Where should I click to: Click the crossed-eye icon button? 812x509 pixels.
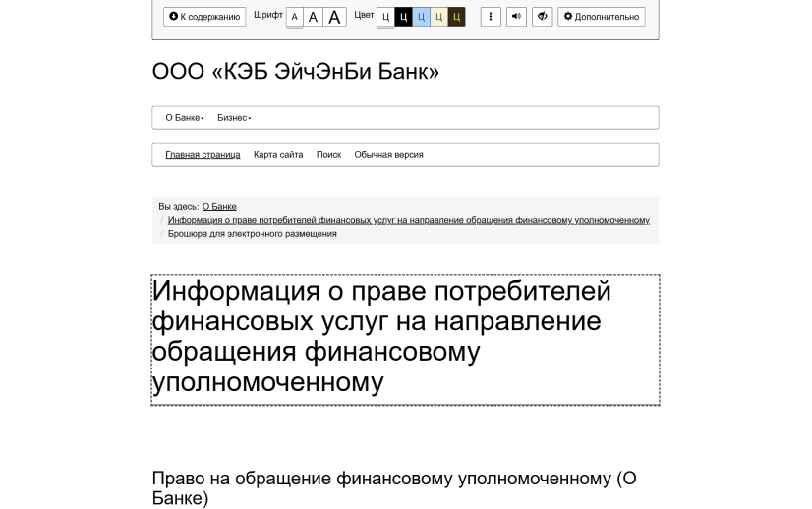543,17
